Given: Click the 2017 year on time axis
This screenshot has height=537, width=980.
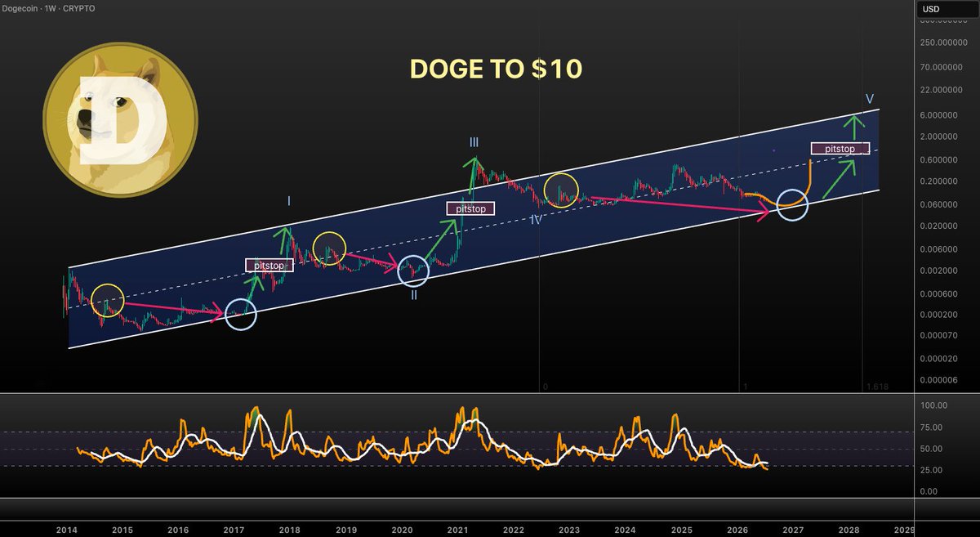Looking at the screenshot, I should (x=234, y=530).
